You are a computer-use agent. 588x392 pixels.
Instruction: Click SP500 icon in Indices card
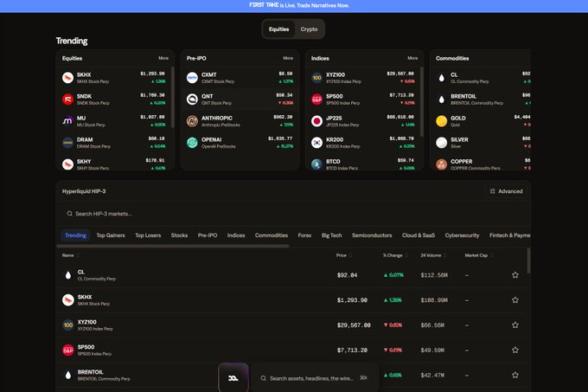(316, 100)
